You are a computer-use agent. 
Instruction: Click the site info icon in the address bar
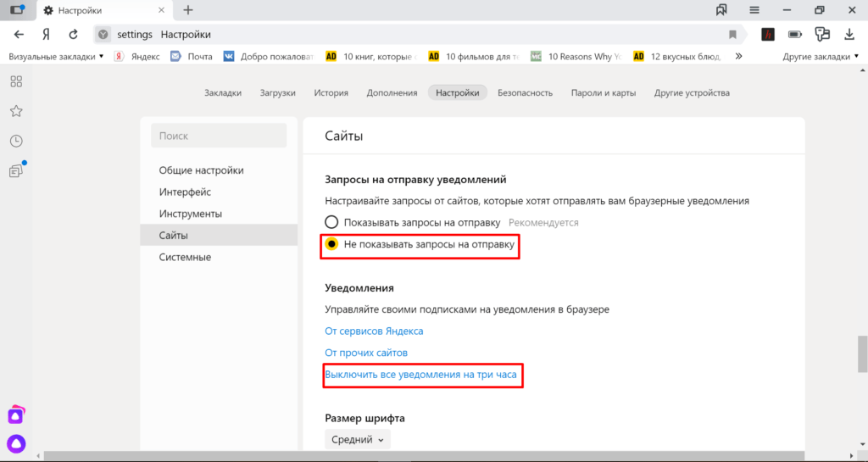pyautogui.click(x=103, y=34)
